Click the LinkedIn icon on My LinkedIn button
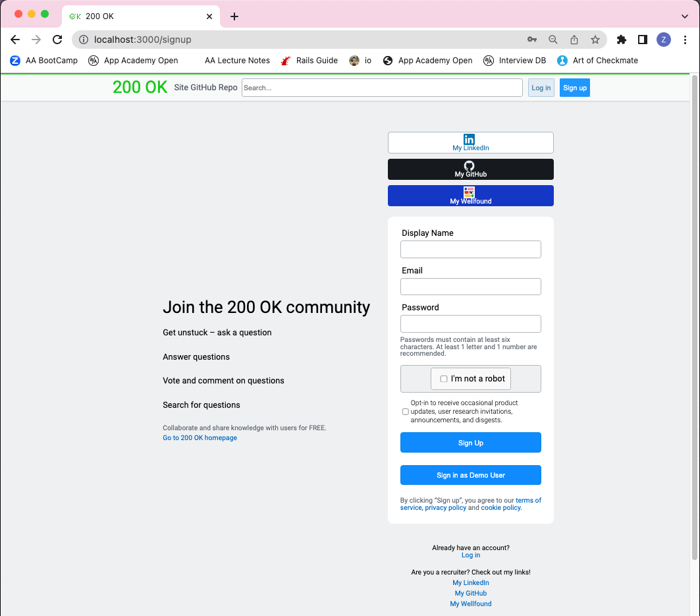Viewport: 700px width, 616px height. coord(469,139)
